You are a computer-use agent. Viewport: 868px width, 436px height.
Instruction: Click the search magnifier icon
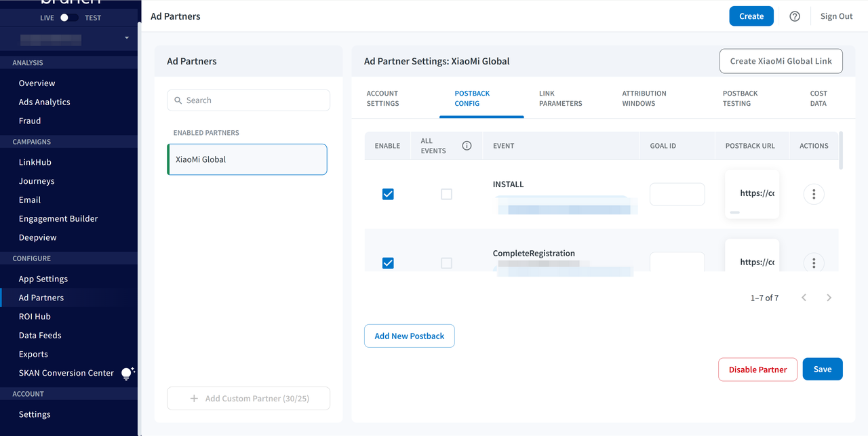179,100
